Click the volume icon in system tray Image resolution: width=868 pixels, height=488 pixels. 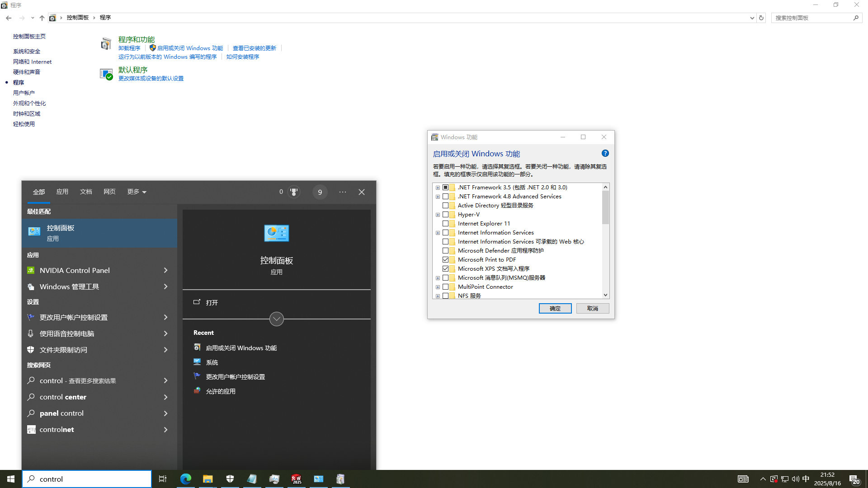(x=795, y=479)
